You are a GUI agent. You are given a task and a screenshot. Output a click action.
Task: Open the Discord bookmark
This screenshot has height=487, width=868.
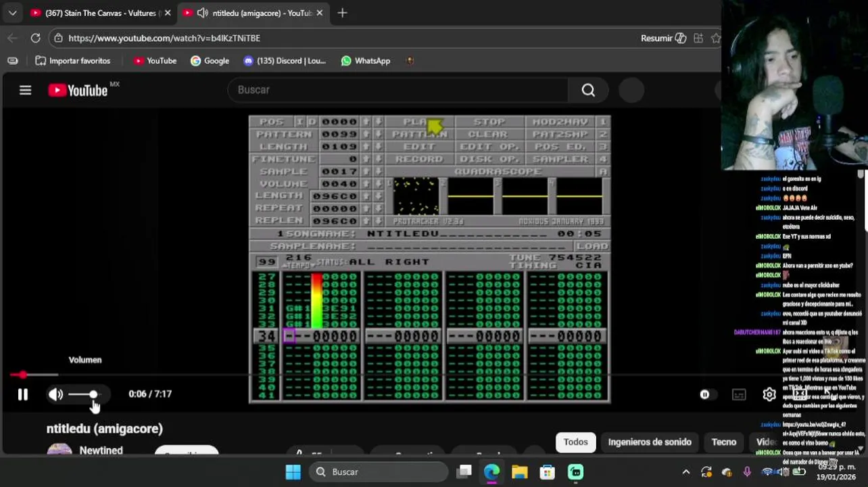pyautogui.click(x=285, y=61)
